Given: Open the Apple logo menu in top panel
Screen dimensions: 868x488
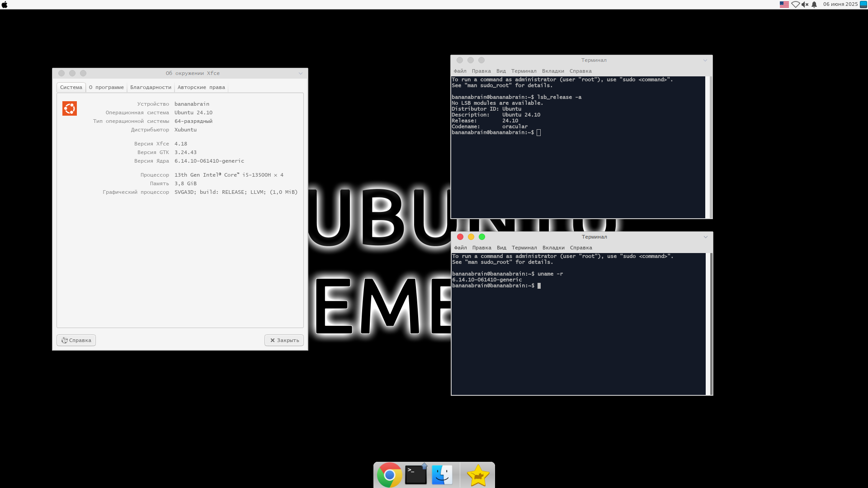Looking at the screenshot, I should (5, 5).
